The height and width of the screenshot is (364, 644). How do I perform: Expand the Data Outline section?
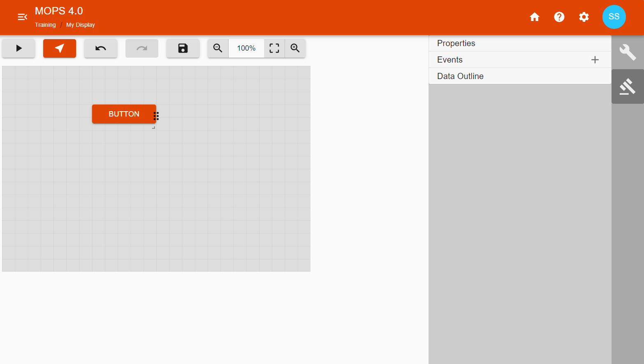[x=460, y=76]
